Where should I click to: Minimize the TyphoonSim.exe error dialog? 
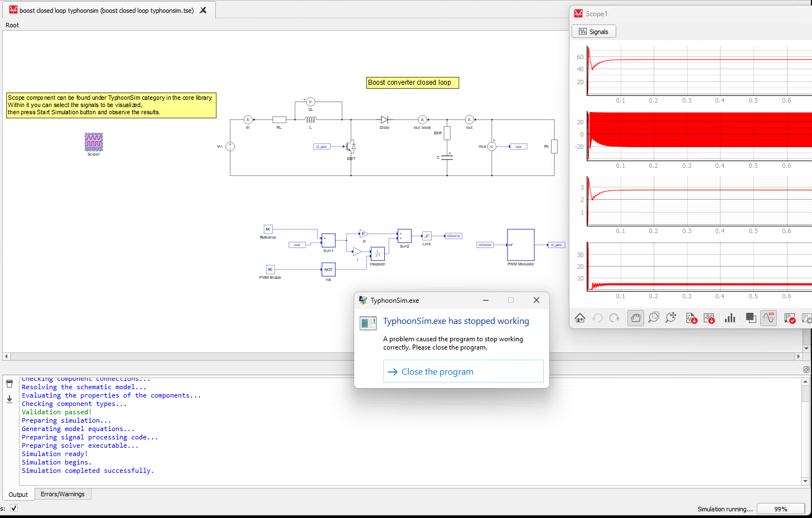[486, 300]
